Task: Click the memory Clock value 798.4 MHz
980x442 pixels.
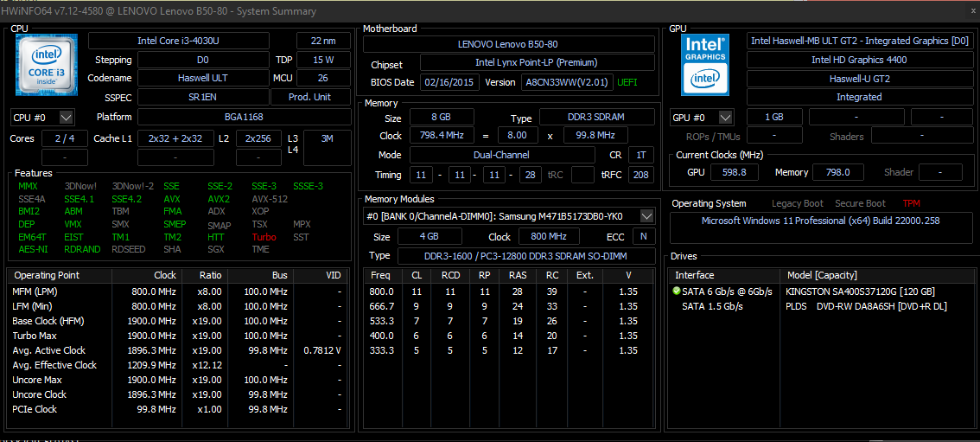Action: [442, 136]
